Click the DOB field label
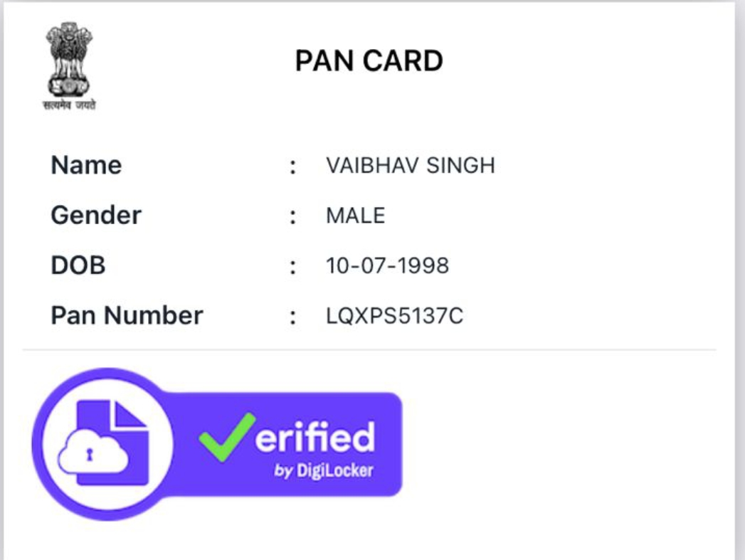The width and height of the screenshot is (745, 560). click(x=78, y=266)
